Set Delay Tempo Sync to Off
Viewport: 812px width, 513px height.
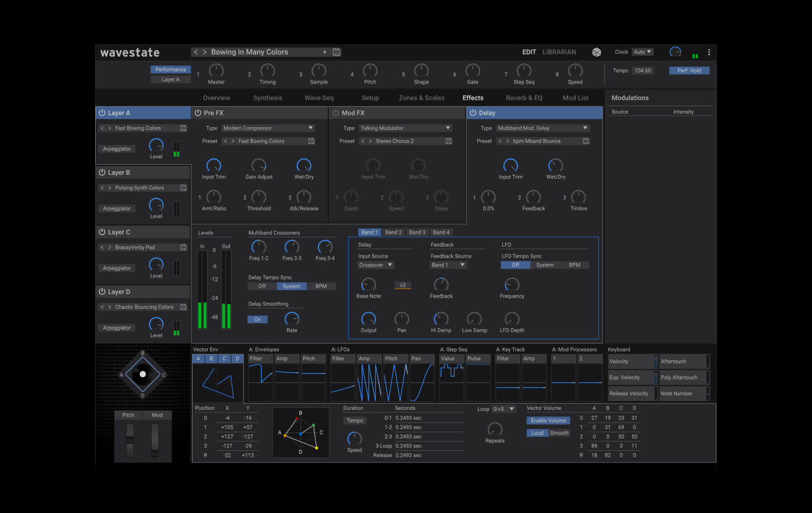click(262, 286)
